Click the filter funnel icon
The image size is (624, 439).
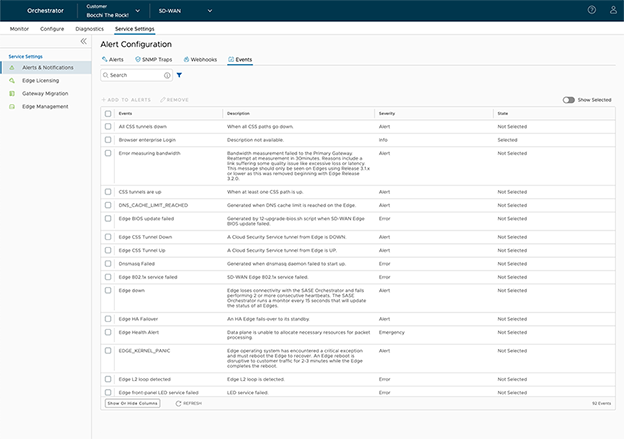pyautogui.click(x=179, y=75)
